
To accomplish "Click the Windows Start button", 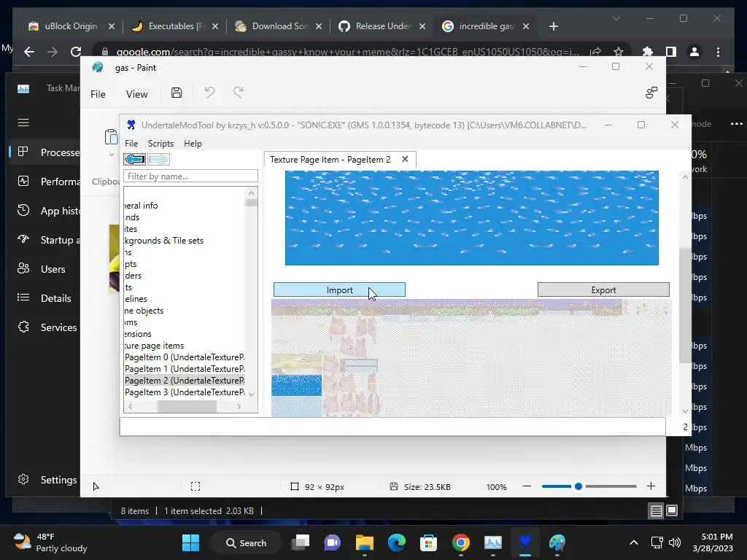I will [190, 542].
